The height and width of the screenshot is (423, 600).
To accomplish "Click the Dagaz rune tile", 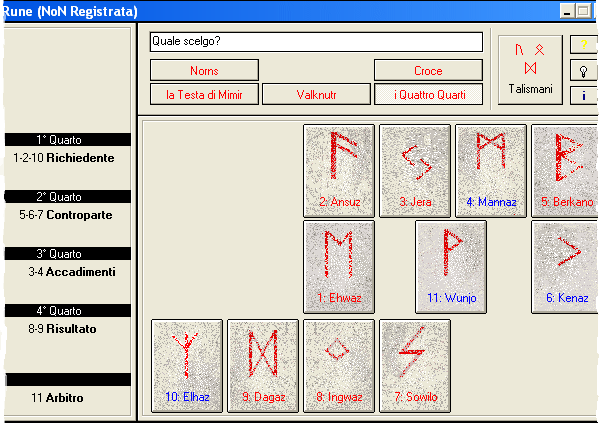I will pos(263,365).
